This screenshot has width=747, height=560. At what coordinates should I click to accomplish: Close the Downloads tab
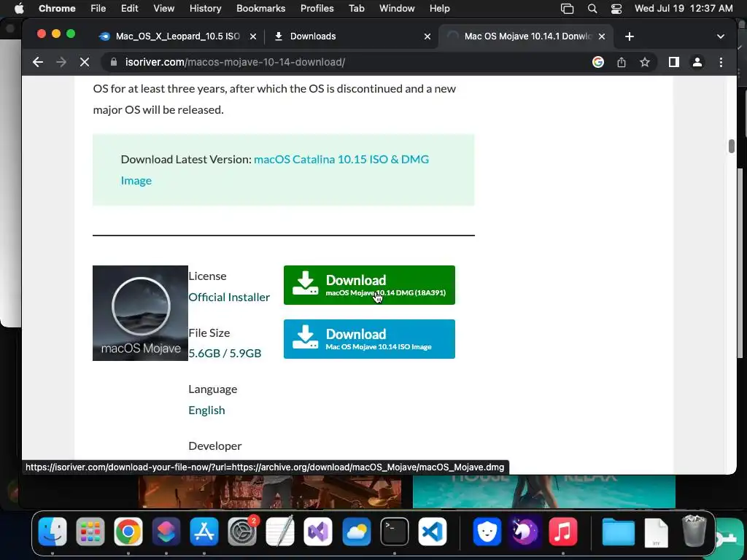[x=427, y=36]
